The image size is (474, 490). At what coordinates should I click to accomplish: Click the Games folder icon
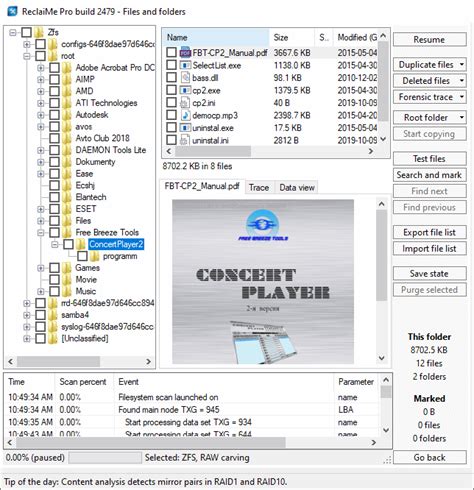67,268
